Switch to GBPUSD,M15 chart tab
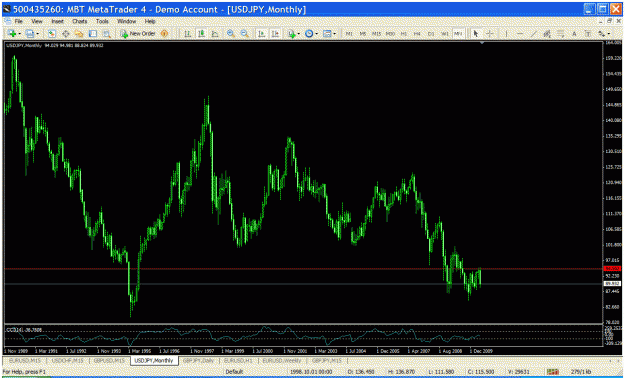625x378 pixels. (x=109, y=360)
